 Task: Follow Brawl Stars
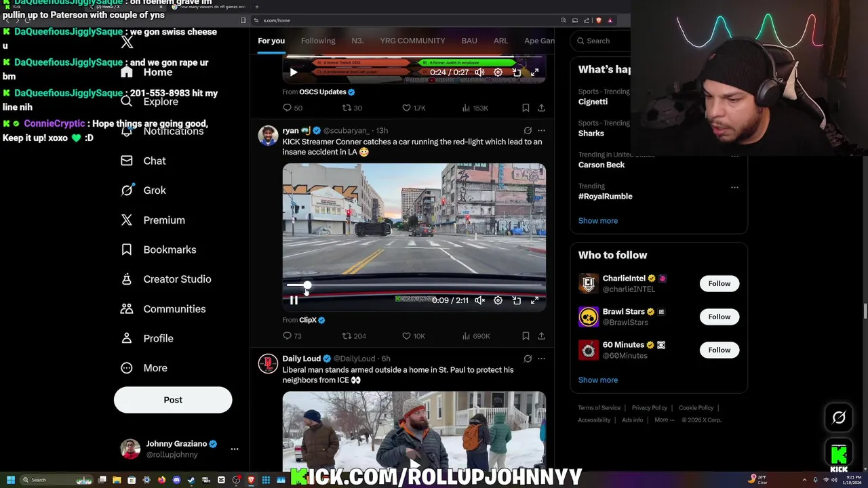[x=719, y=317]
